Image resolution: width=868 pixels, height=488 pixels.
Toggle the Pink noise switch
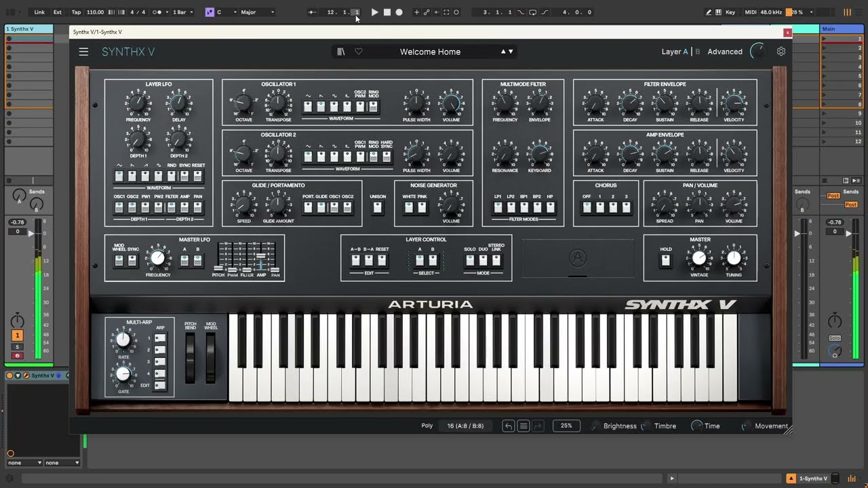(422, 207)
